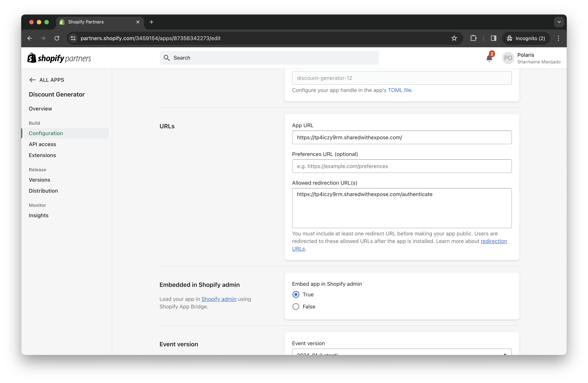This screenshot has height=383, width=588.
Task: Open the Incognito (2) indicator
Action: tap(526, 38)
